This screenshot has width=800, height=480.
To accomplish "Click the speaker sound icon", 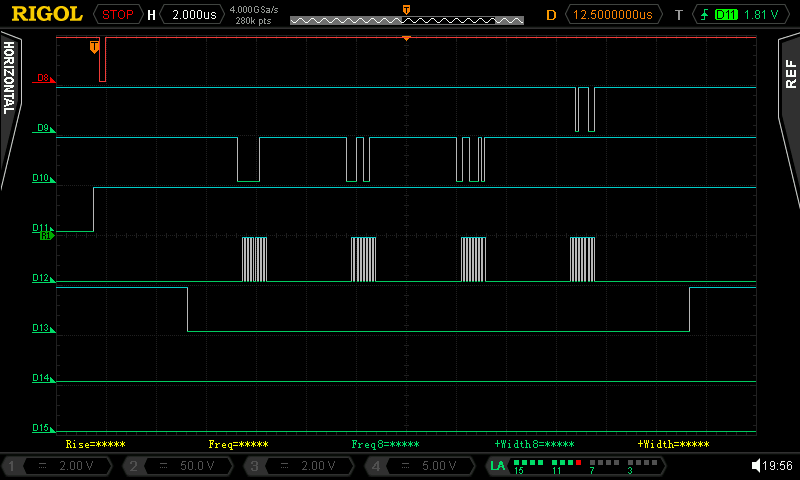I will 756,466.
